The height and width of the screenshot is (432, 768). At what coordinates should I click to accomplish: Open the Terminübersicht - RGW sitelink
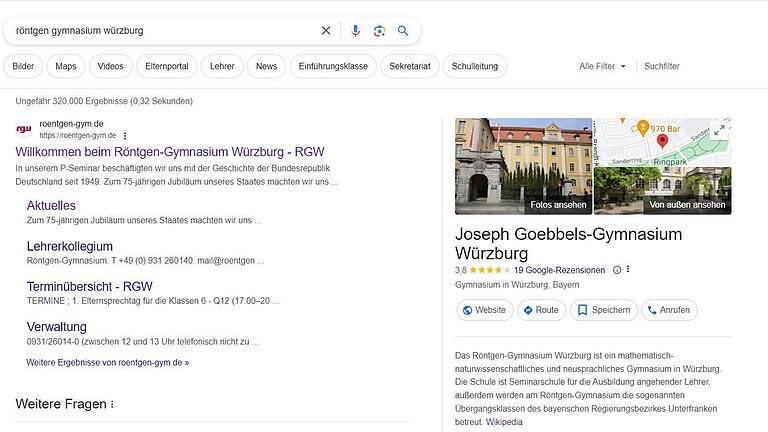tap(90, 287)
